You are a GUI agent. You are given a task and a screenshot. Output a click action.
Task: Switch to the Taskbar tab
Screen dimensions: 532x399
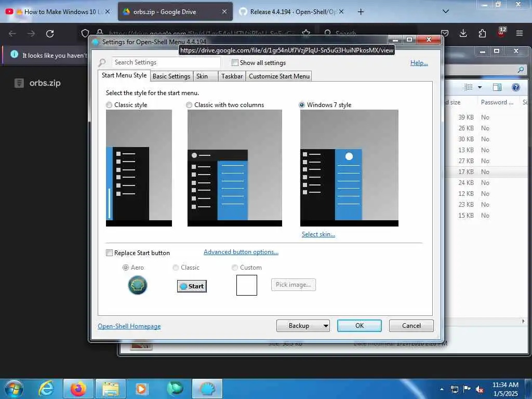click(x=232, y=76)
